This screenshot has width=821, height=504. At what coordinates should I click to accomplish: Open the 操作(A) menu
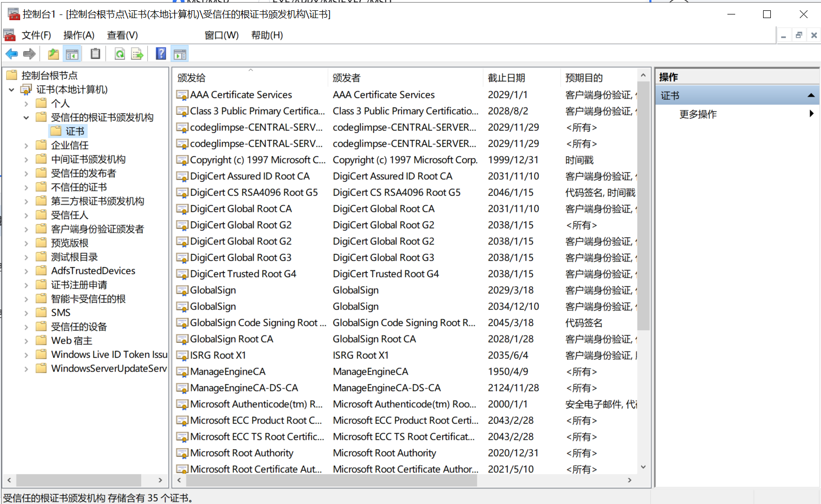(79, 35)
